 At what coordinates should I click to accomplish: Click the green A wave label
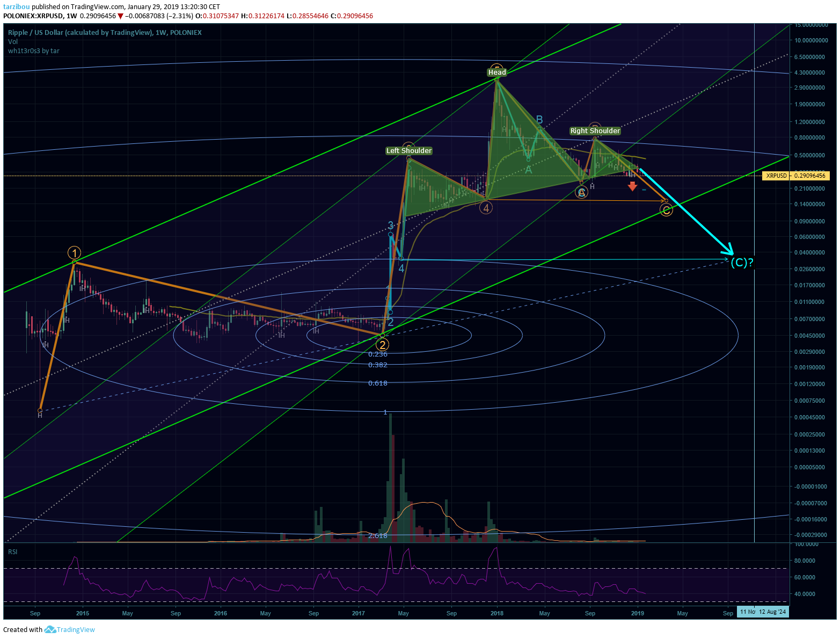tap(528, 170)
